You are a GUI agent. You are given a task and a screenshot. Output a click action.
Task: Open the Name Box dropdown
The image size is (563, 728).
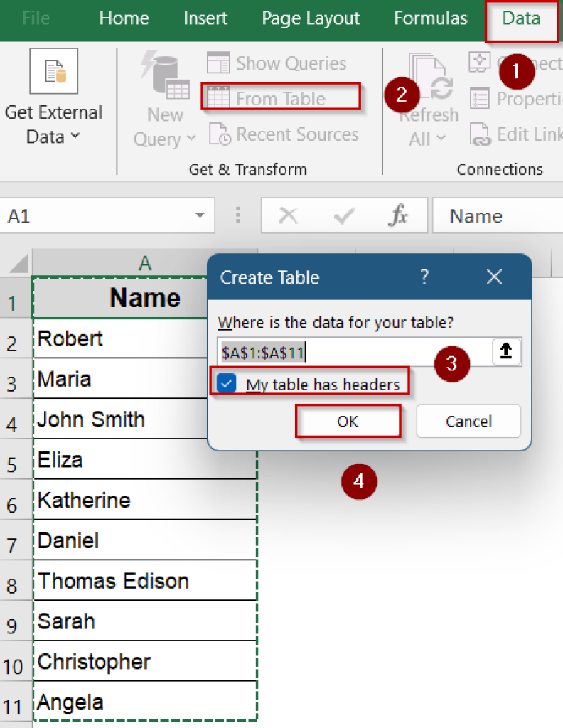[x=201, y=215]
